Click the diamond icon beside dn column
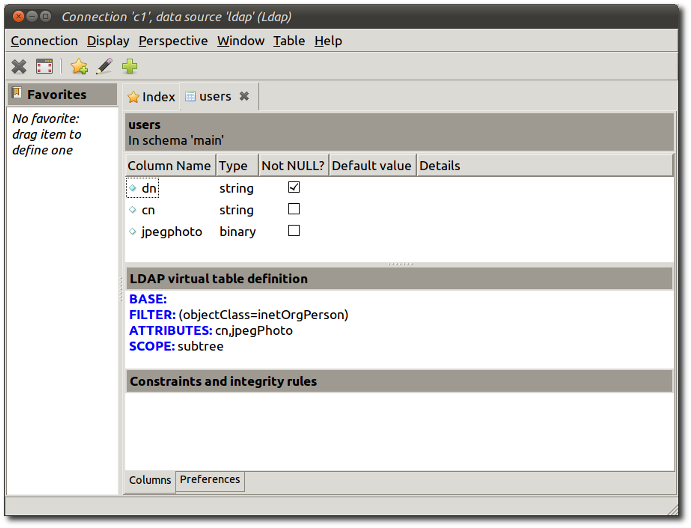691x528 pixels. [133, 188]
